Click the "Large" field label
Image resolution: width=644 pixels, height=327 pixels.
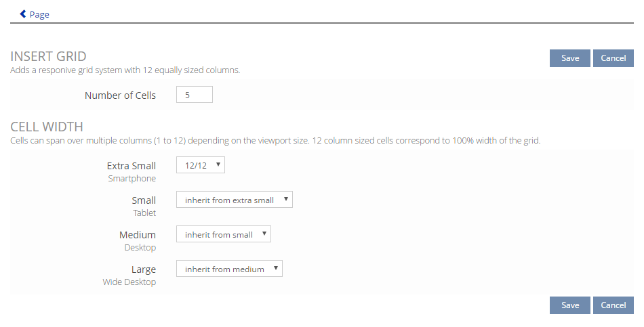[144, 269]
